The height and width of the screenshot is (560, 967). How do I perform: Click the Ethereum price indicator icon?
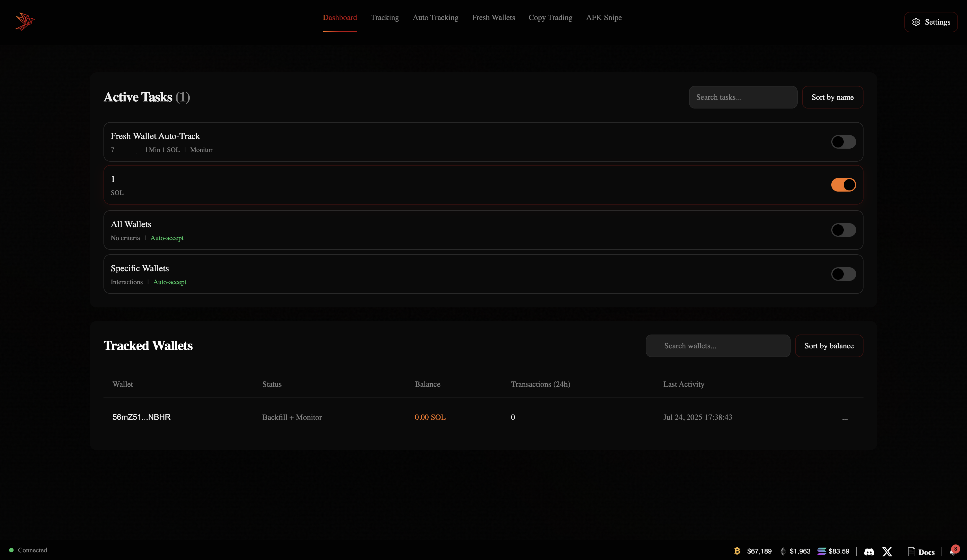click(x=783, y=551)
